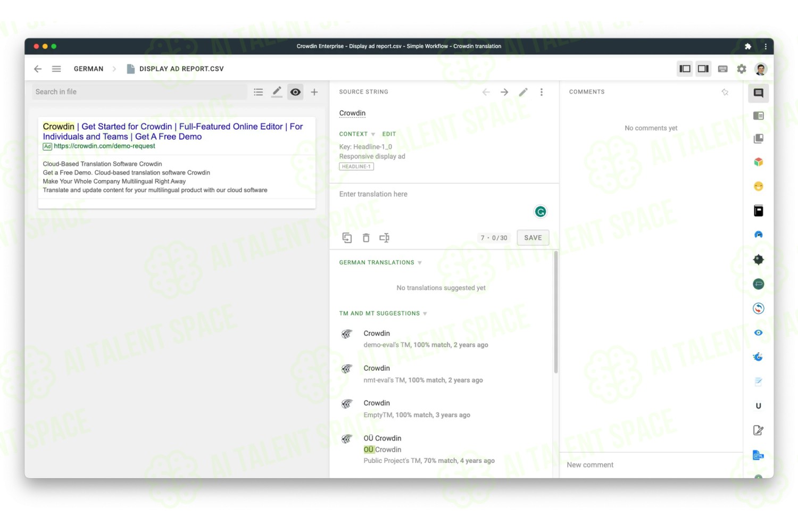798x532 pixels.
Task: Go to previous source string
Action: click(486, 92)
